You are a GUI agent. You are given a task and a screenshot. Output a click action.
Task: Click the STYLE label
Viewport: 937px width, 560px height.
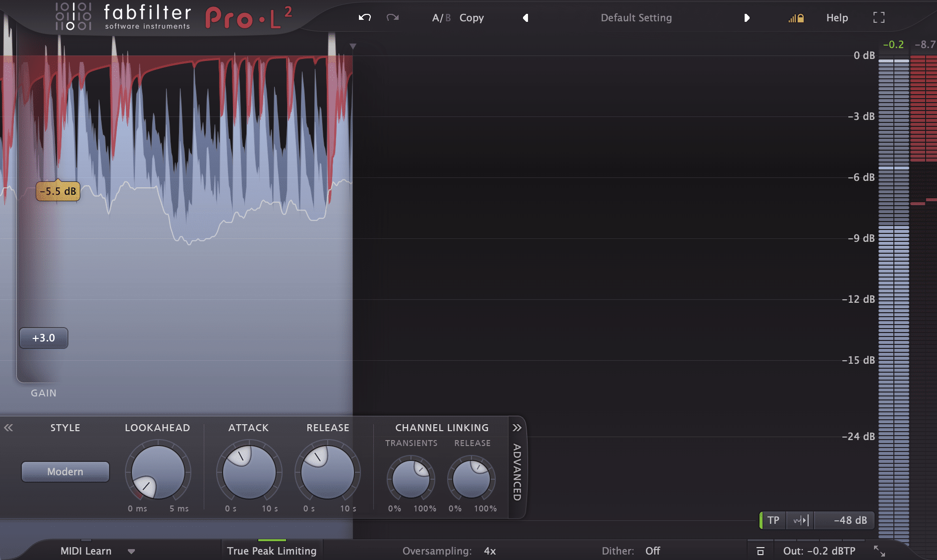pyautogui.click(x=65, y=428)
